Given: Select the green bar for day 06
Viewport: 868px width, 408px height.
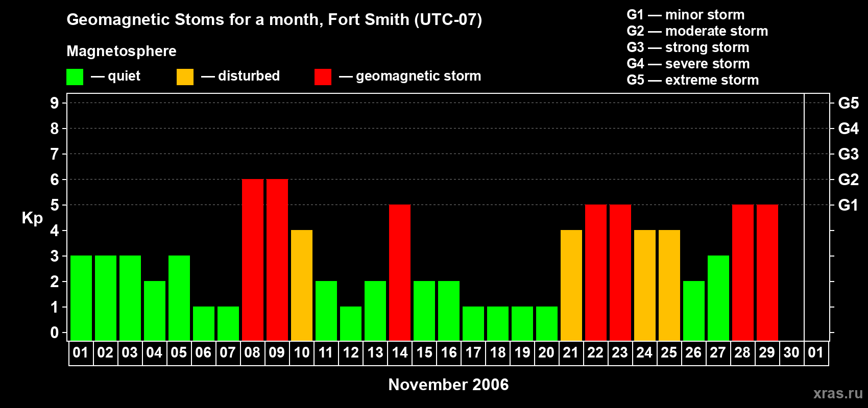Looking at the screenshot, I should tap(204, 323).
